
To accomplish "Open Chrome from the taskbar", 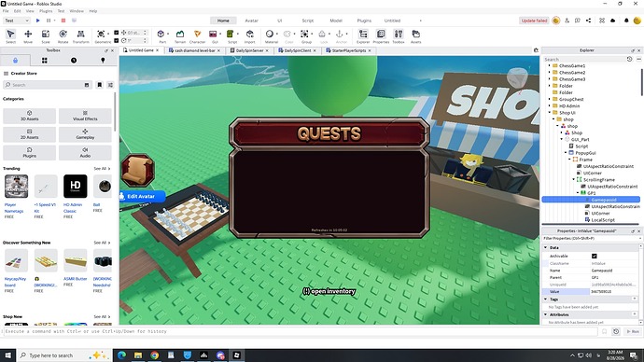I will (x=154, y=355).
